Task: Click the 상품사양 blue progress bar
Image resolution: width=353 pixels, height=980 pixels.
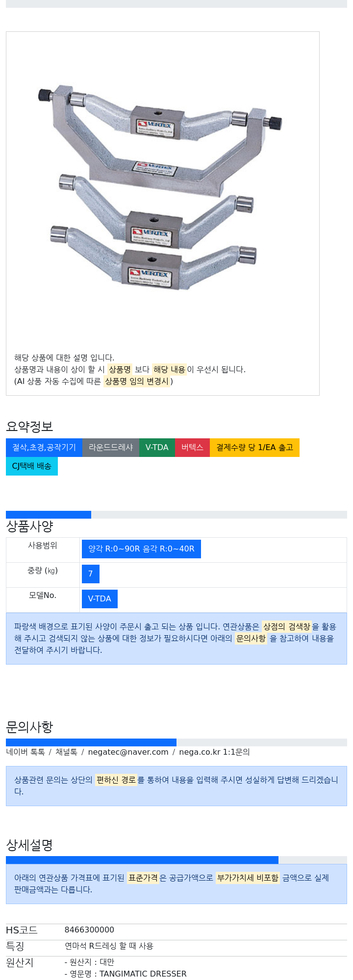Action: click(49, 515)
